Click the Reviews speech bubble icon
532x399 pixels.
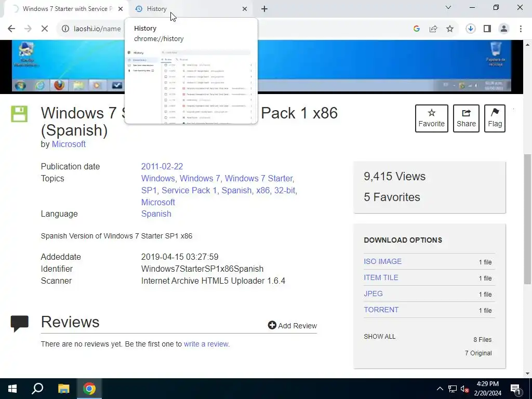(19, 324)
